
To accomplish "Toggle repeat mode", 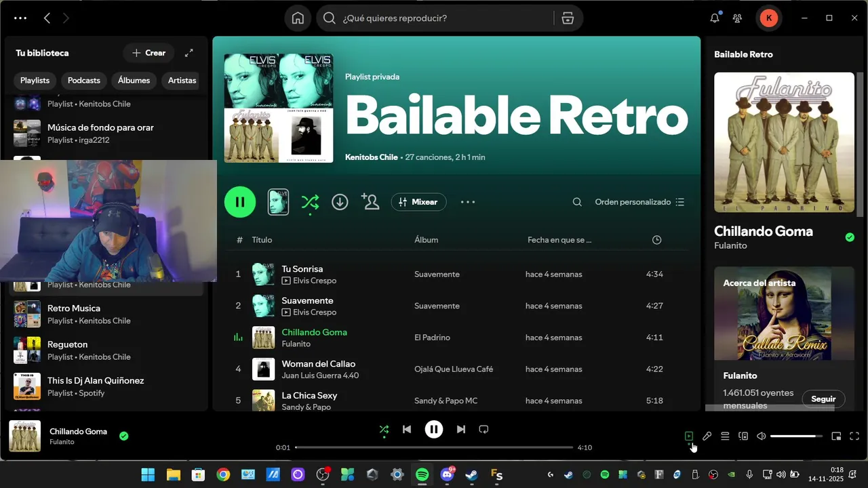I will pos(484,429).
